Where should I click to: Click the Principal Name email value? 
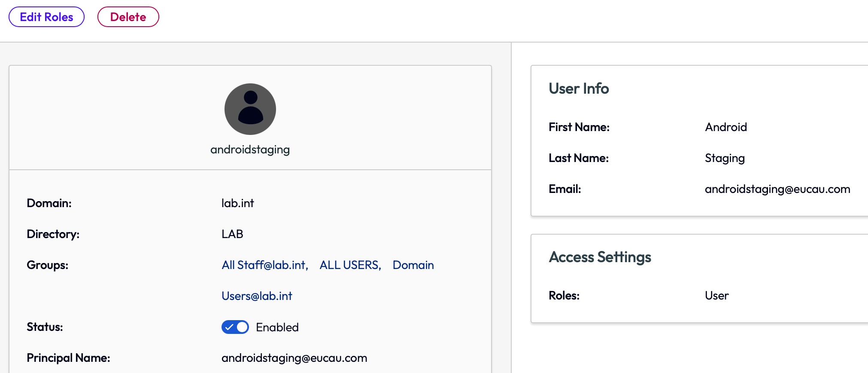point(294,358)
